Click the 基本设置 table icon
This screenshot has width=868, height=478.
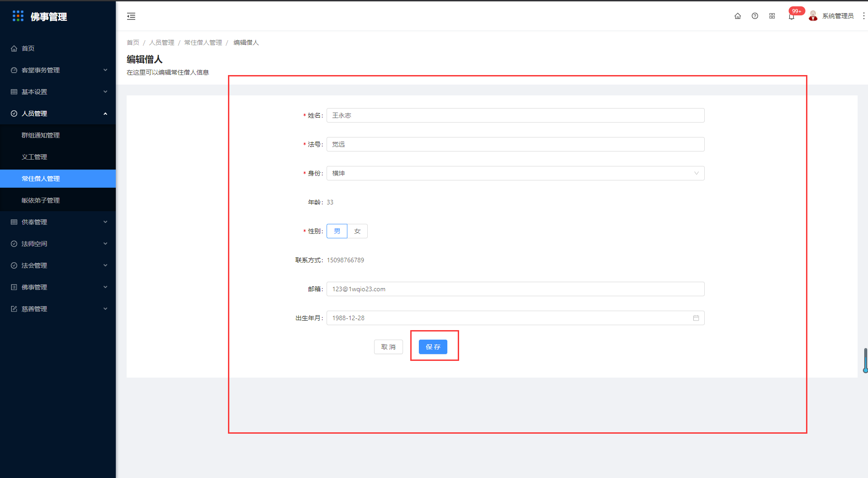[14, 92]
